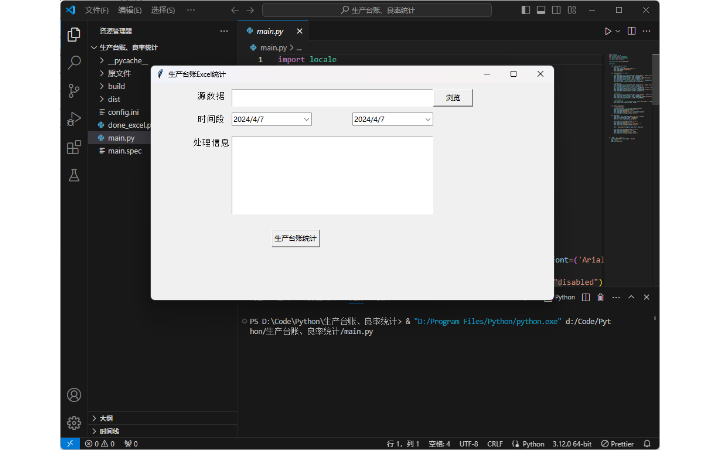Open the notifications bell in status bar
Viewport: 720px width, 450px height.
pyautogui.click(x=647, y=444)
